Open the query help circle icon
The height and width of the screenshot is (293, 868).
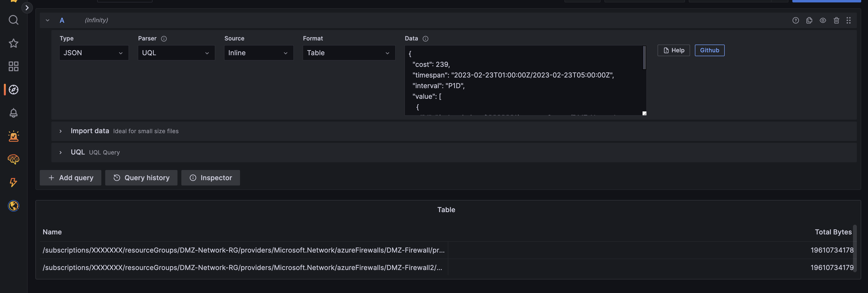coord(796,20)
